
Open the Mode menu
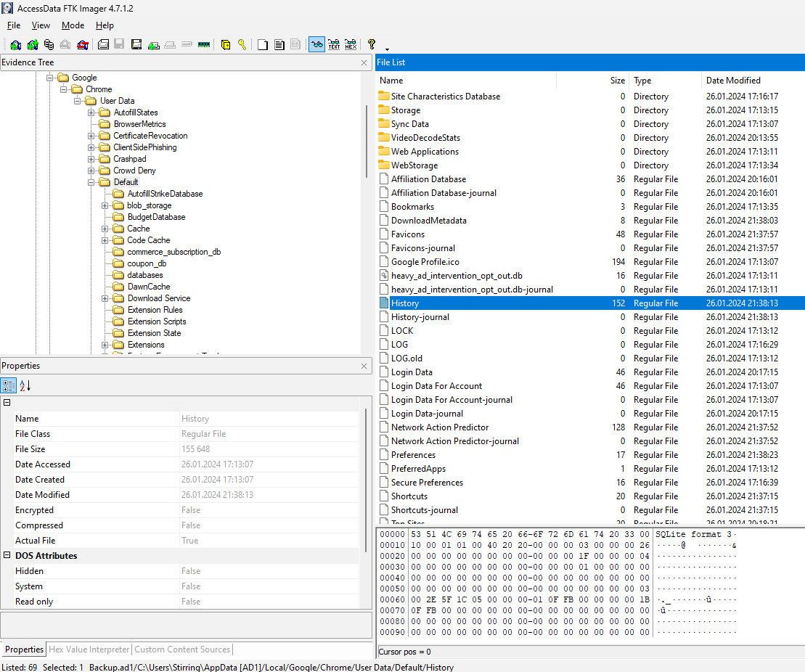73,25
